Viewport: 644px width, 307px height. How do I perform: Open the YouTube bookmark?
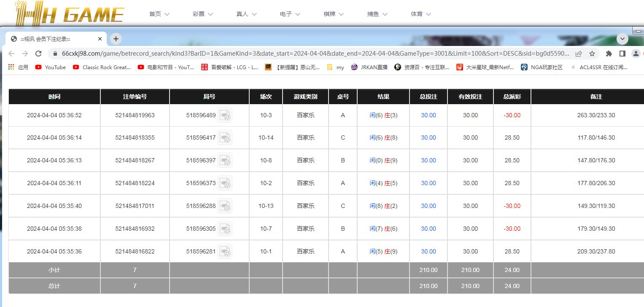tap(51, 67)
